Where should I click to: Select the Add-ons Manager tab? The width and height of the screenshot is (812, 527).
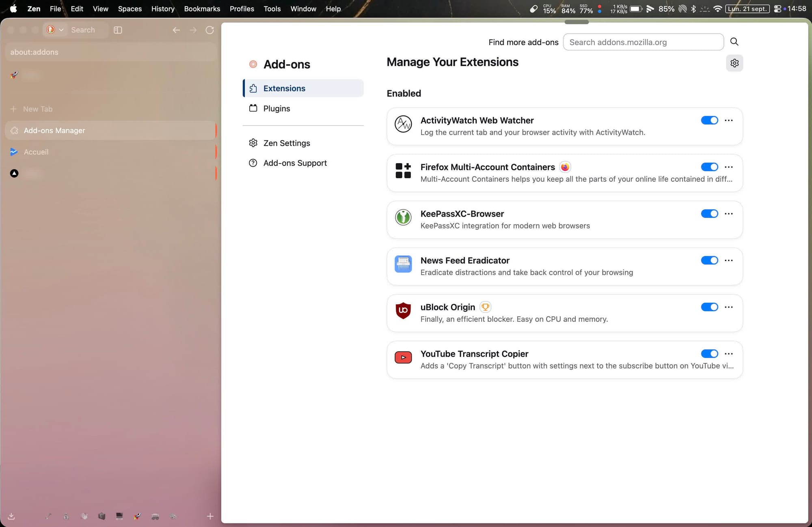(x=110, y=130)
